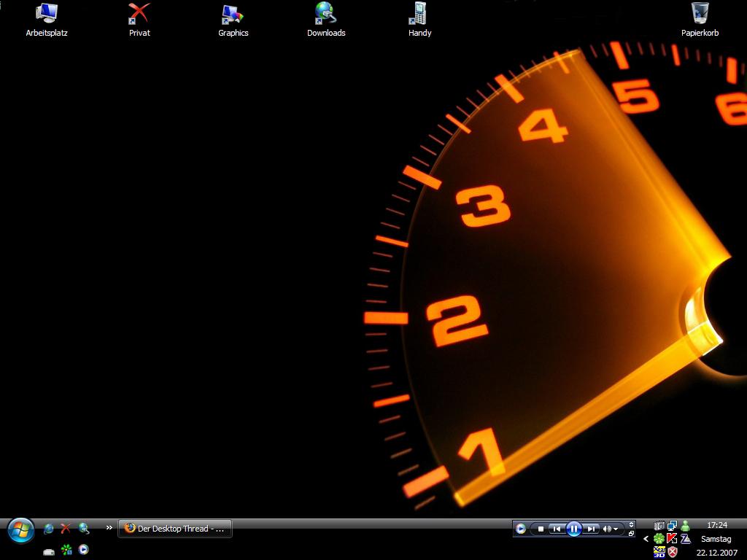Skip to the next track

[592, 529]
